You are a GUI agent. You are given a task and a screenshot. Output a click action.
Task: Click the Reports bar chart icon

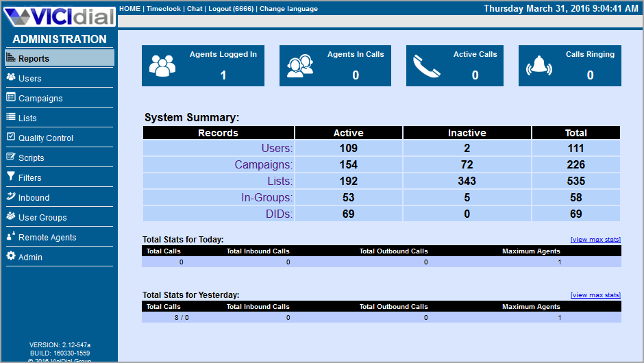[x=11, y=58]
